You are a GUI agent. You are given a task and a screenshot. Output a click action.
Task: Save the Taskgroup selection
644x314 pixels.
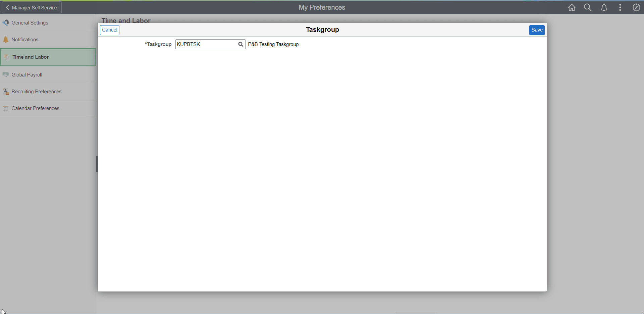coord(536,30)
